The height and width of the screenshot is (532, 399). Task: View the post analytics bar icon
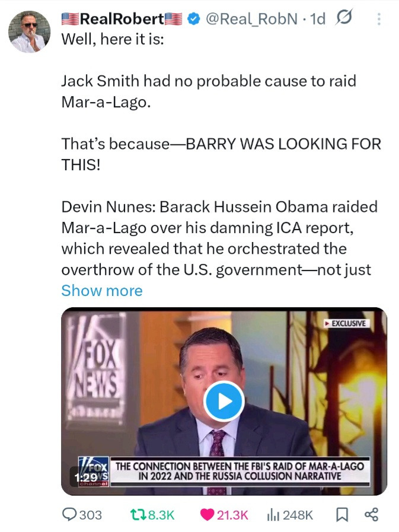point(273,515)
